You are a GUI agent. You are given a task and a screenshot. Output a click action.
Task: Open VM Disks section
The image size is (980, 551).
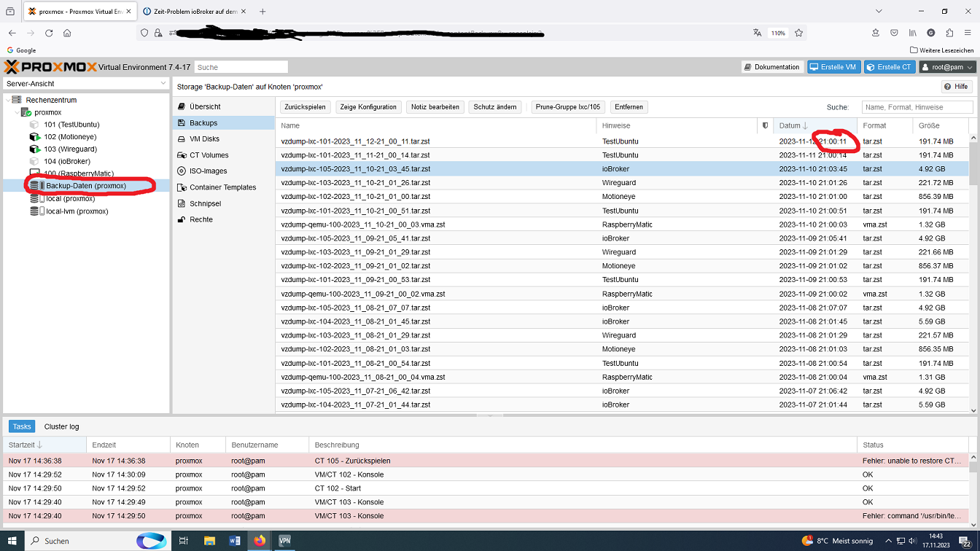tap(204, 139)
